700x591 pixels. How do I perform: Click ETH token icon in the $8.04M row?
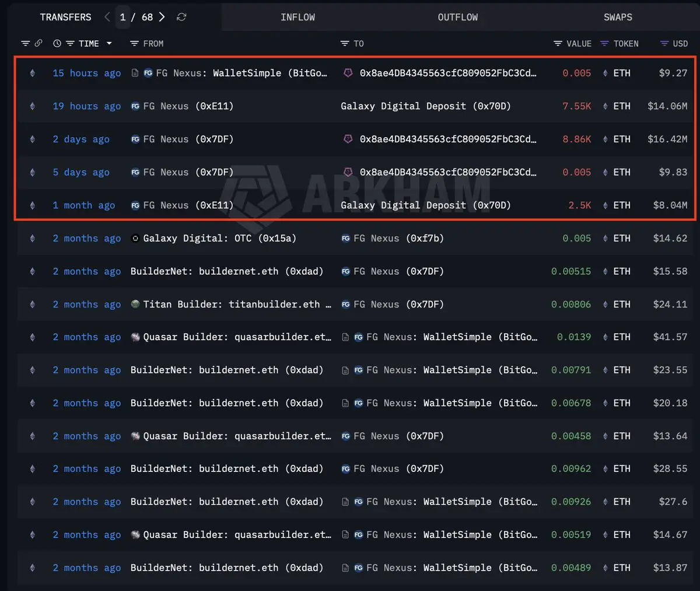[605, 205]
